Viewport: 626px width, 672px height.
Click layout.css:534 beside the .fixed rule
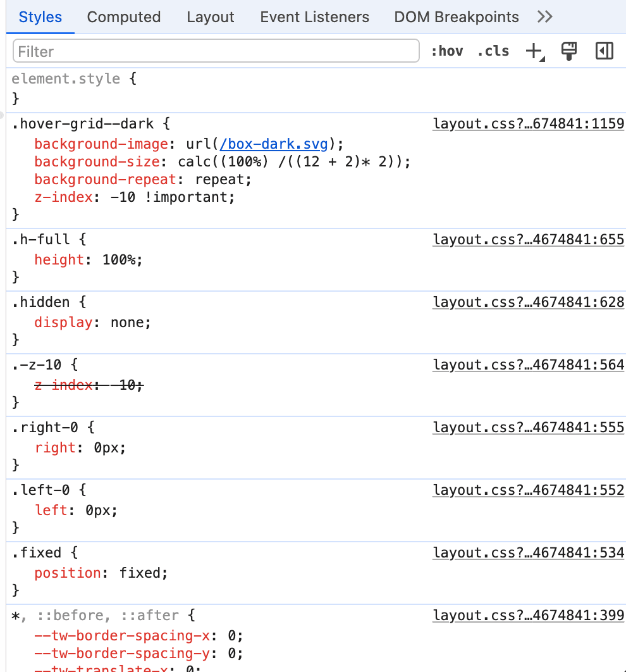528,552
